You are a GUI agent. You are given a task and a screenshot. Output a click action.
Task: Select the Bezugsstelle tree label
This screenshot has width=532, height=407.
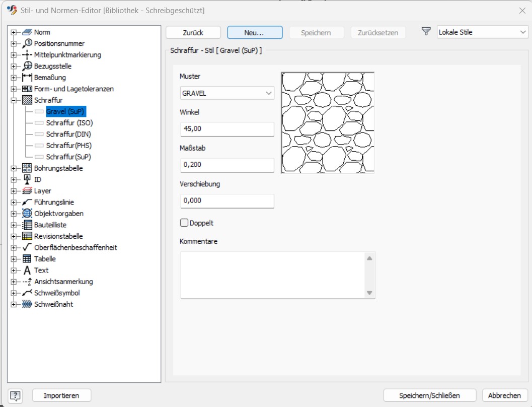(x=53, y=66)
